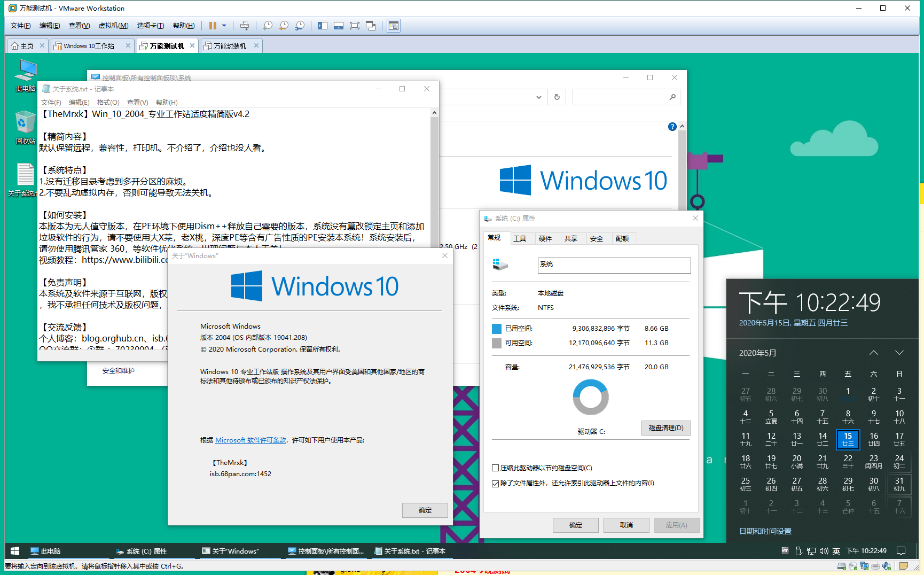Click the printer device icon in VMware status bar
Image resolution: width=924 pixels, height=575 pixels.
coord(875,566)
